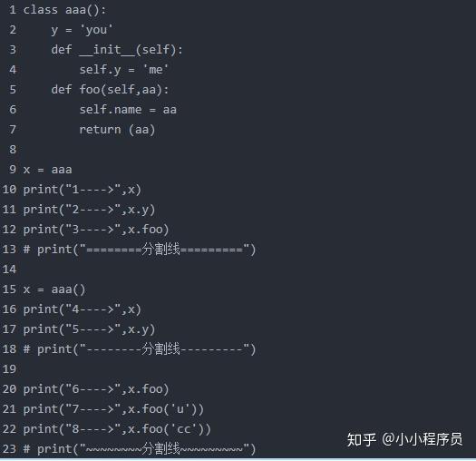Click the y = 'you' assignment

[82, 30]
